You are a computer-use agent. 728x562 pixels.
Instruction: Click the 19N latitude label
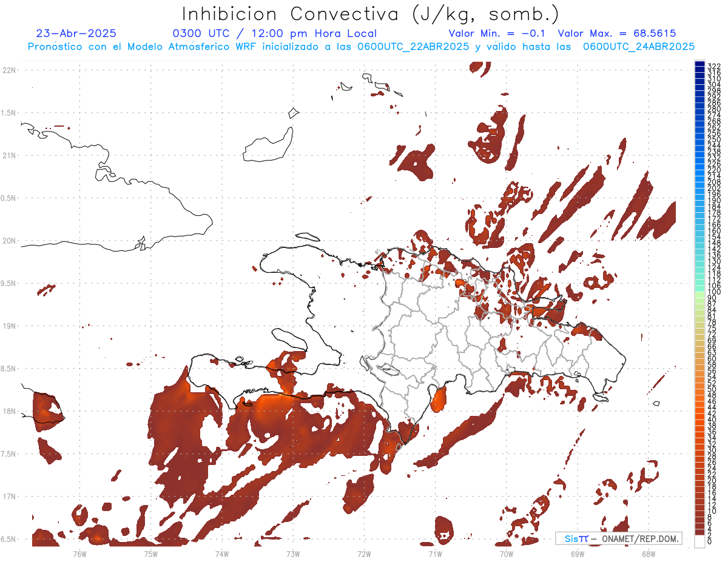point(9,326)
